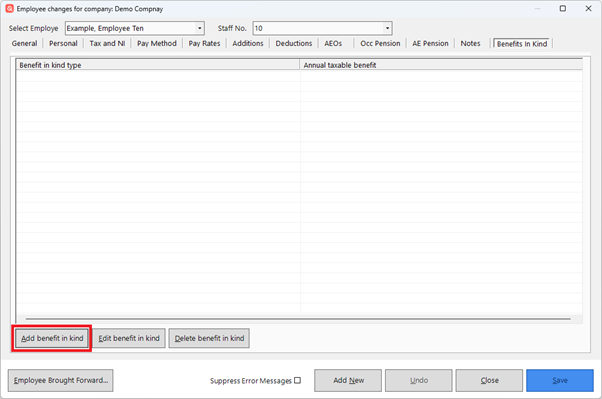Click the Close button at bottom
This screenshot has height=399, width=602.
point(490,381)
